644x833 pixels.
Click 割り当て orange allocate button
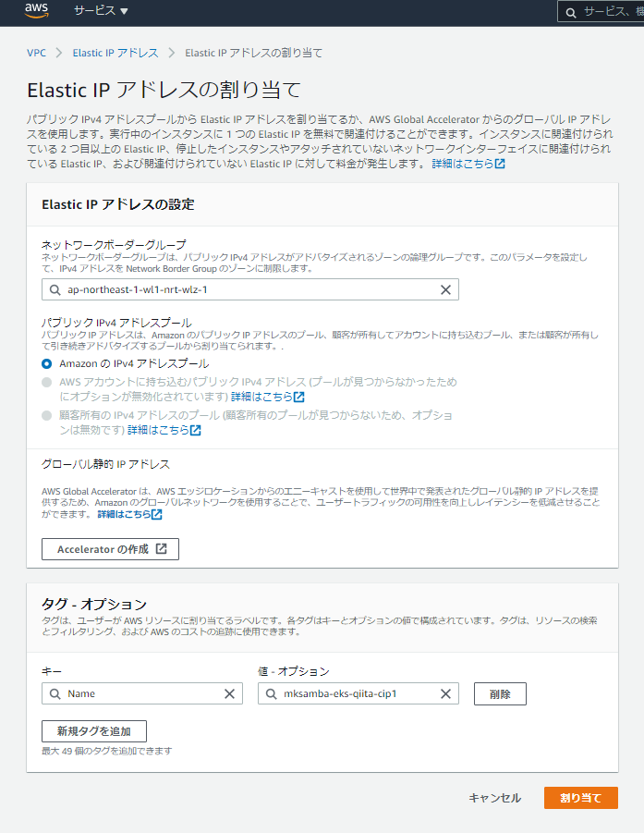581,798
